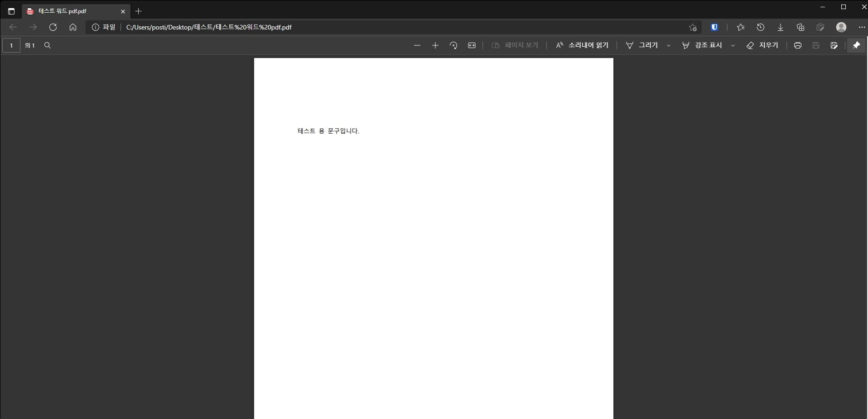Select the 강조 표시 highlighter tool
868x419 pixels.
pos(704,45)
